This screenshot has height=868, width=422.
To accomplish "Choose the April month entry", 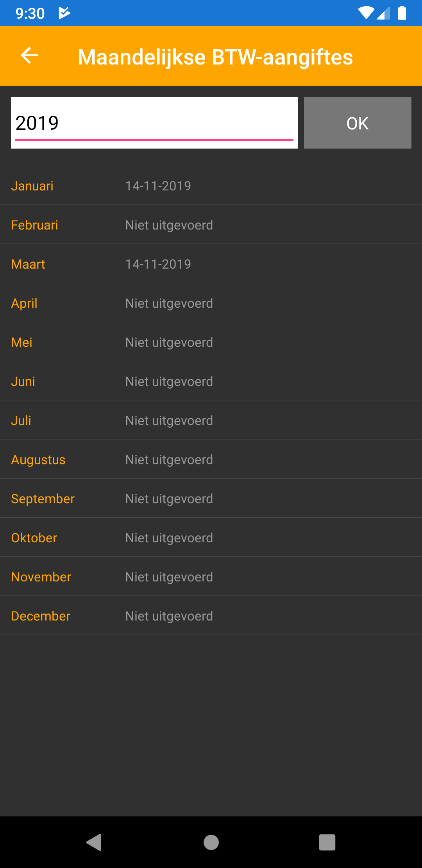I will coord(211,303).
